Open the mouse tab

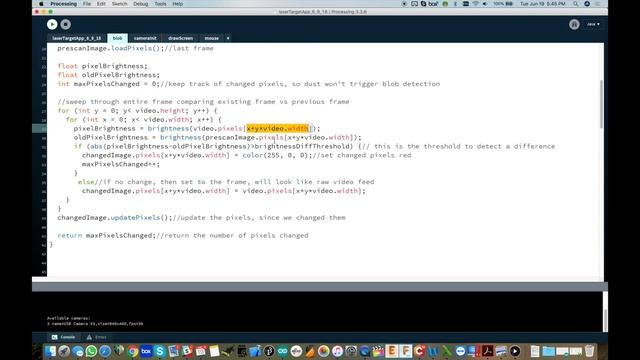pyautogui.click(x=211, y=38)
